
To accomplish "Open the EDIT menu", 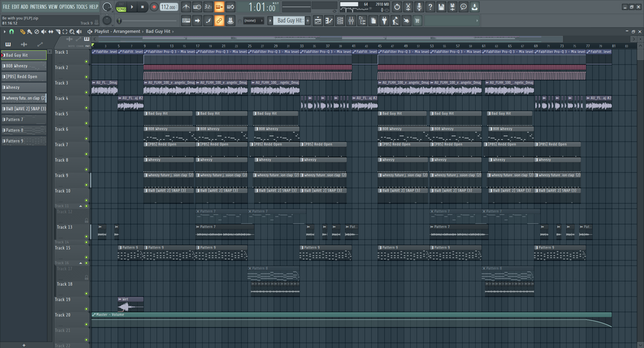I will point(15,6).
